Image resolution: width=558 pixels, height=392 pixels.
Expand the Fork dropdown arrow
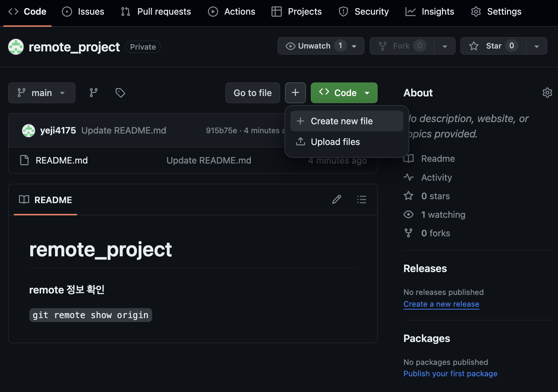click(445, 46)
